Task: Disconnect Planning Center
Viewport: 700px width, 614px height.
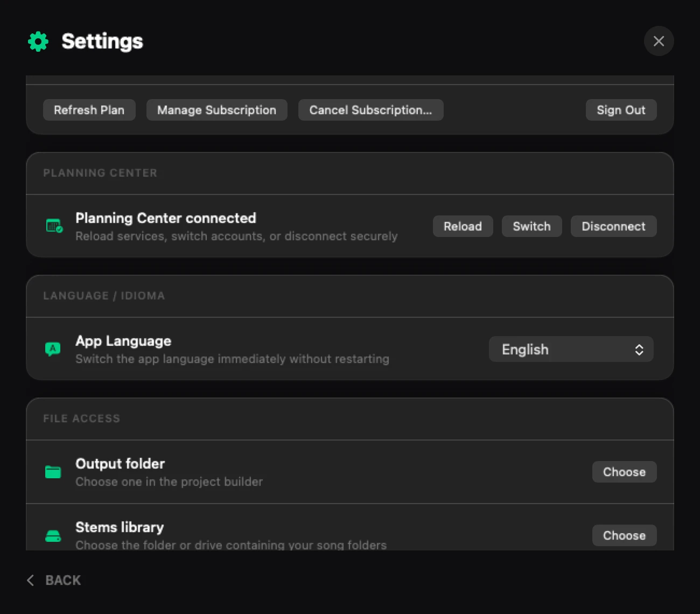Action: (613, 226)
